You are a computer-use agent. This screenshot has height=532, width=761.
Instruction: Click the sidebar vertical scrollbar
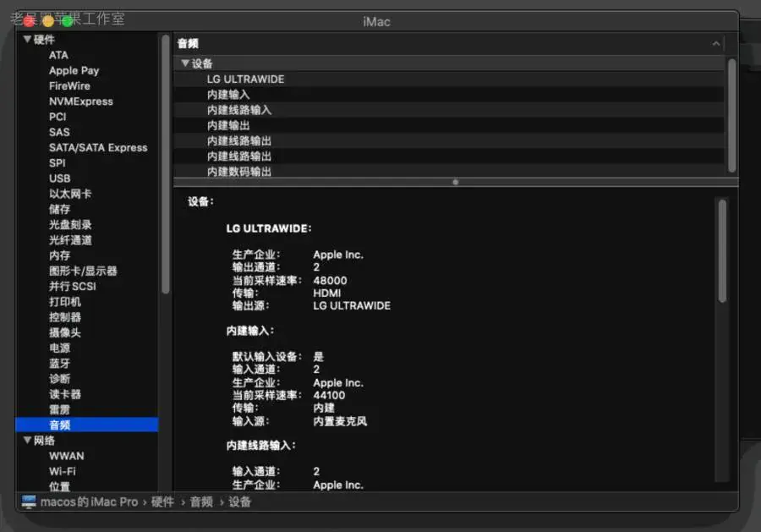pyautogui.click(x=166, y=164)
